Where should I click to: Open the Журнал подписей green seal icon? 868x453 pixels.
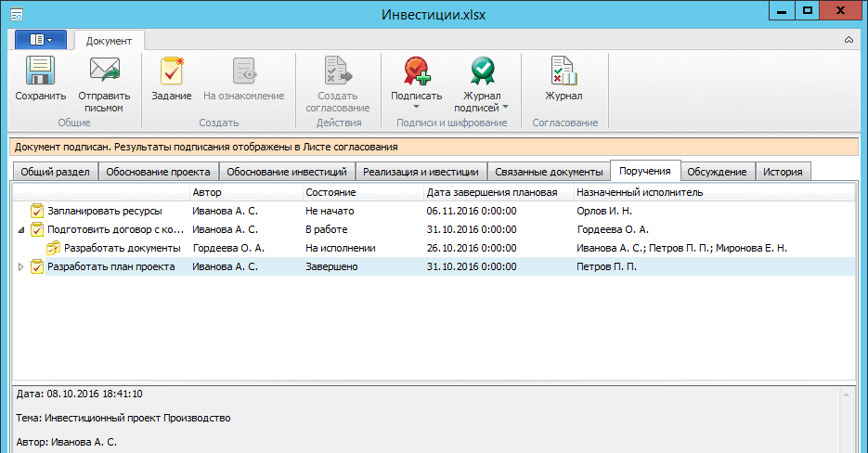point(482,71)
